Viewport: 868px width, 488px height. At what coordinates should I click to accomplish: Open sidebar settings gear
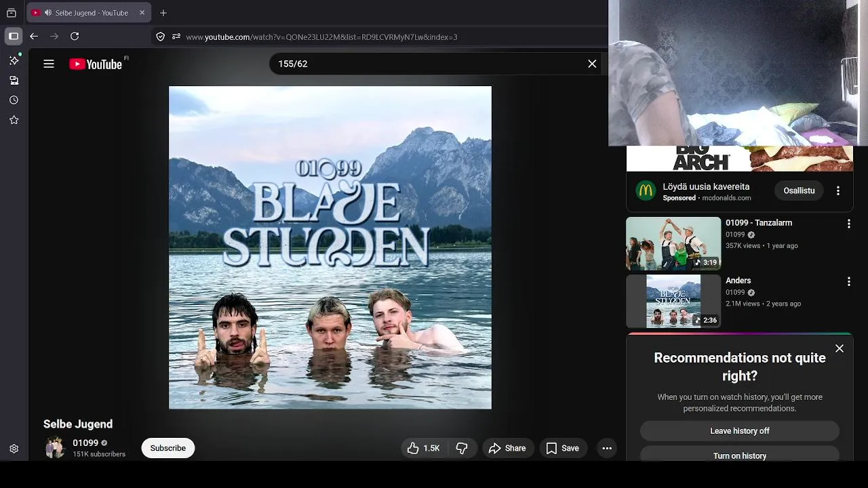coord(14,449)
